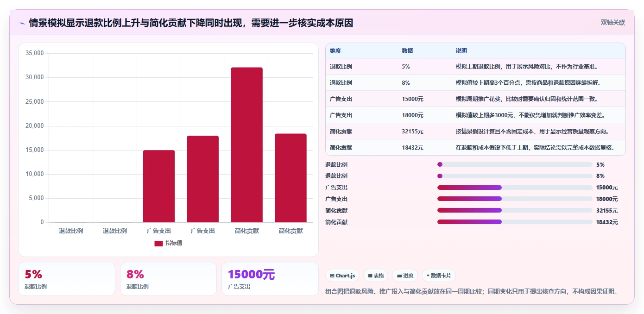Screen dimensions: 644x314
Task: Click the shorter 简化贡献 chart bar
Action: [x=291, y=178]
